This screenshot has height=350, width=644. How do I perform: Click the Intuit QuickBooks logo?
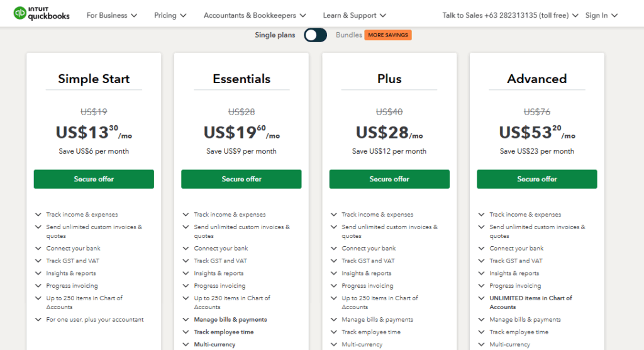point(42,13)
